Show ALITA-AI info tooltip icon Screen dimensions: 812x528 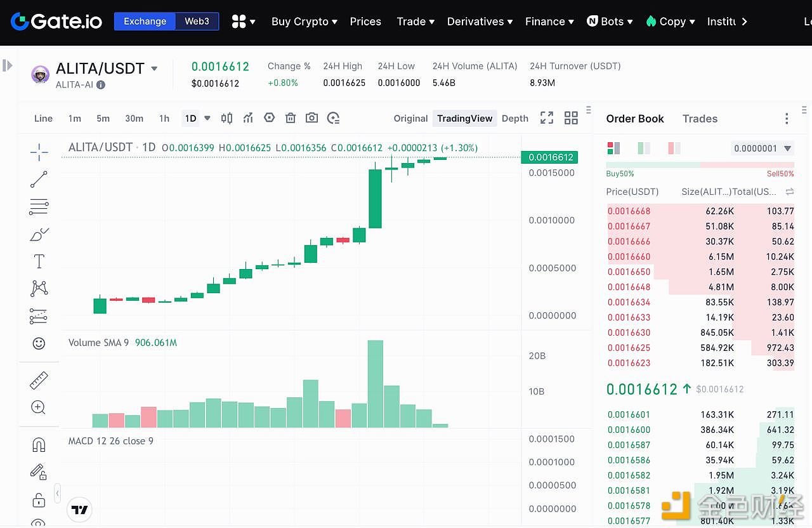click(101, 84)
